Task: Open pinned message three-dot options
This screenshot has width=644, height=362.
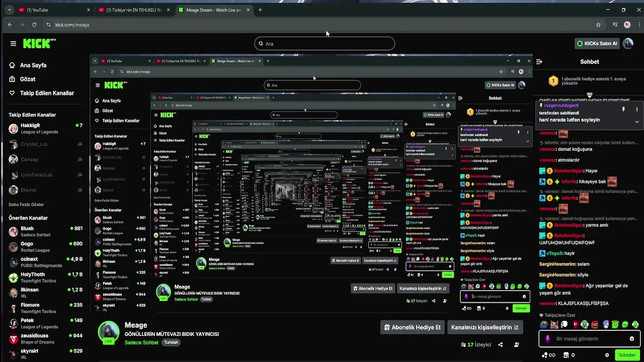Action: [636, 109]
